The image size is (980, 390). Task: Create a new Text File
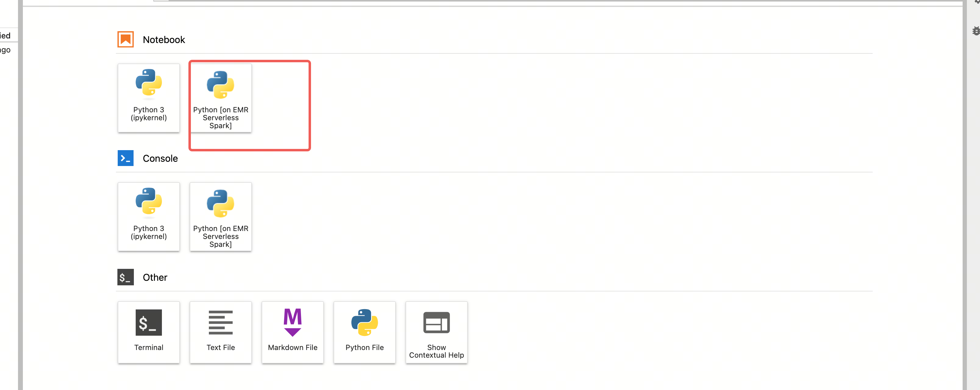click(220, 332)
